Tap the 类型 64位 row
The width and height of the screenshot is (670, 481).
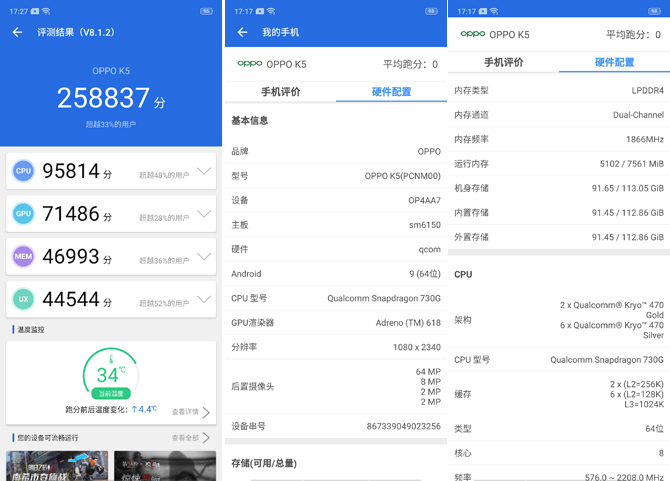click(x=559, y=428)
